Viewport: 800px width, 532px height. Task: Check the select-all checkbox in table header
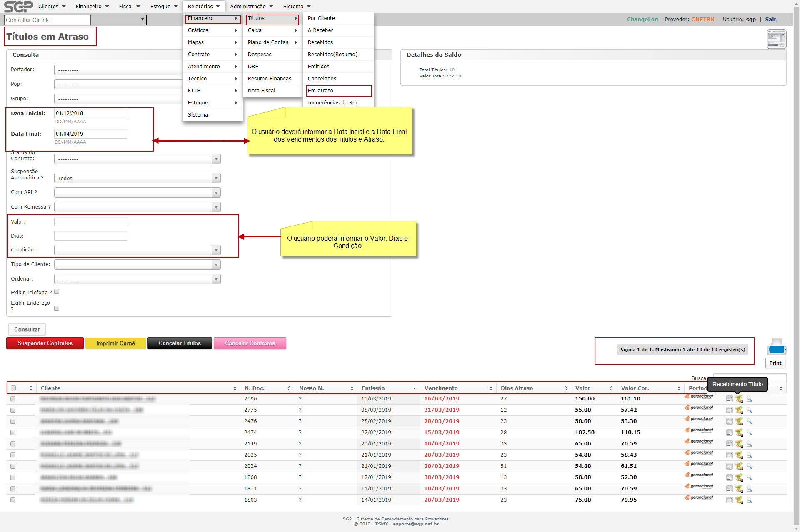point(13,388)
